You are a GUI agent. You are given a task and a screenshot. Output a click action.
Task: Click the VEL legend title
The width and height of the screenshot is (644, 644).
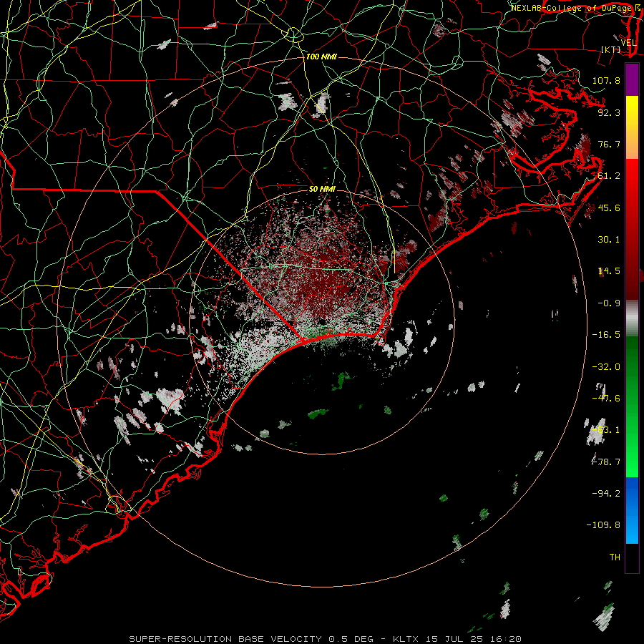click(628, 43)
